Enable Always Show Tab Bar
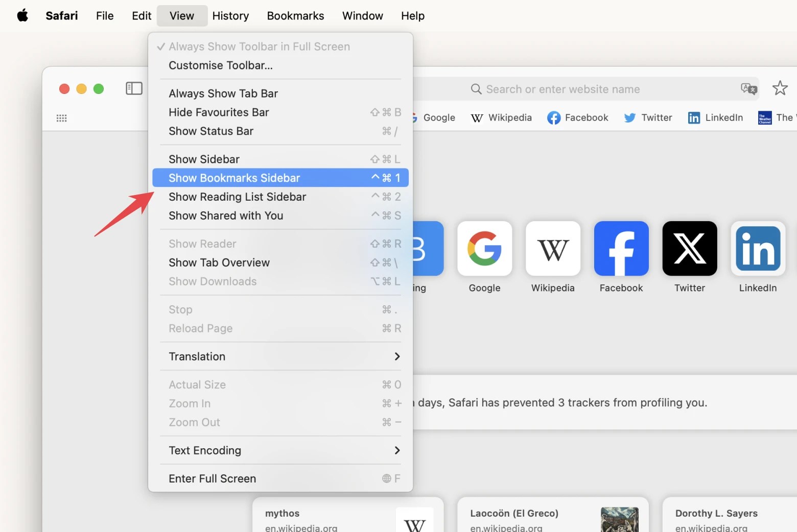This screenshot has width=797, height=532. coord(223,93)
